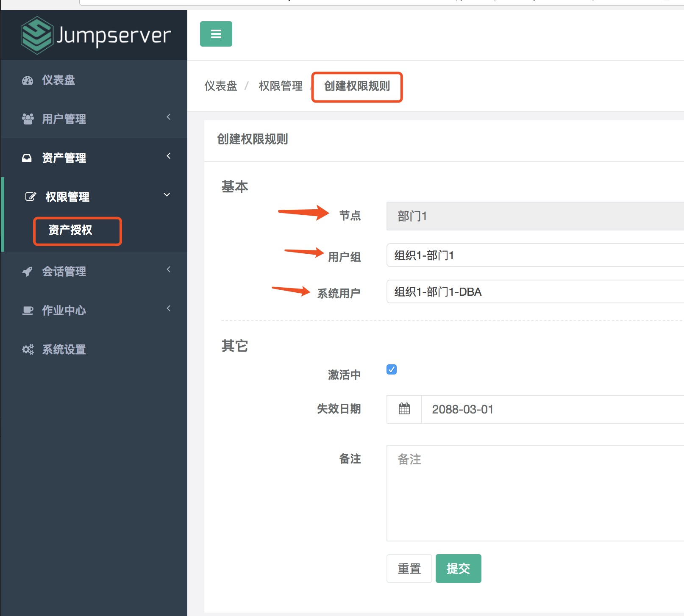The image size is (684, 616).
Task: Open the 资产管理 sidebar menu
Action: coord(94,158)
